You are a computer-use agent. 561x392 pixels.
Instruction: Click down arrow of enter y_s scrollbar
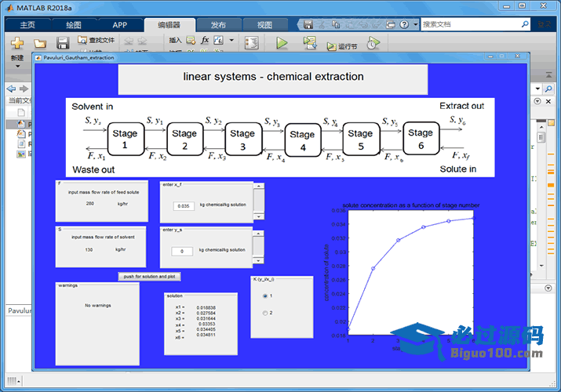(x=258, y=261)
